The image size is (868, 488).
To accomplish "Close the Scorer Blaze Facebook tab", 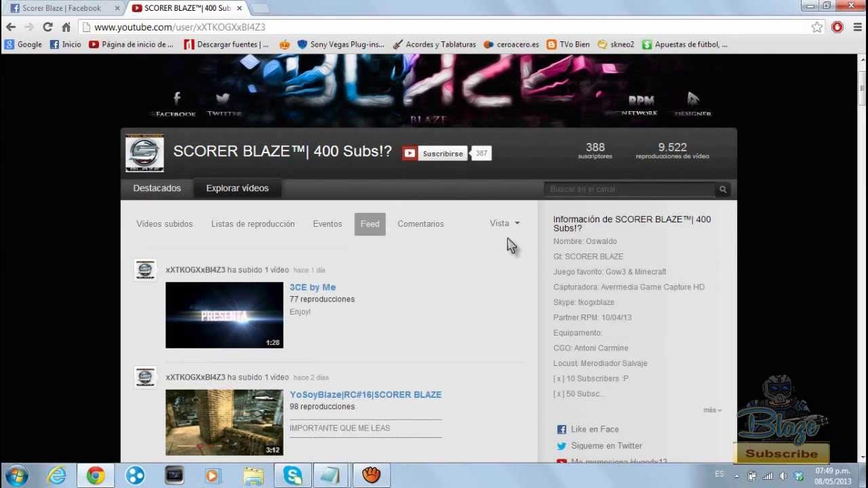I will click(x=117, y=8).
